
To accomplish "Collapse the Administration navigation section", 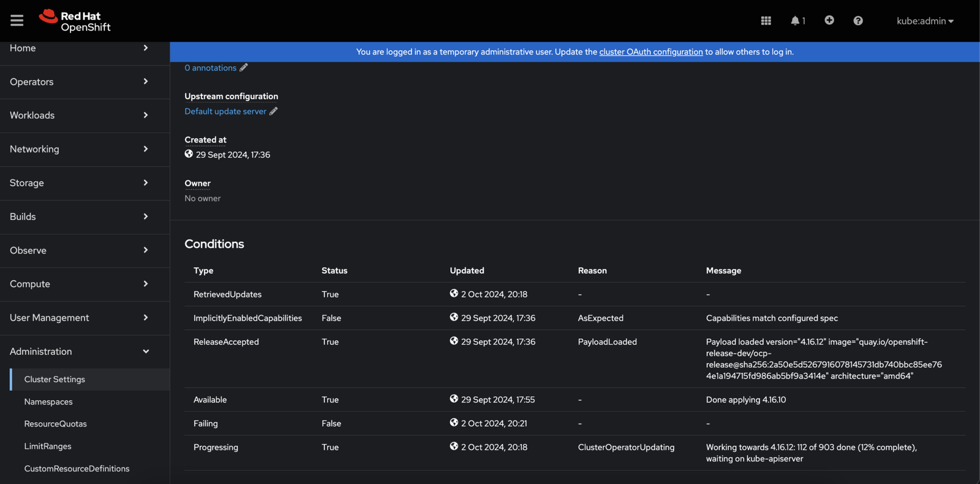I will coord(85,351).
